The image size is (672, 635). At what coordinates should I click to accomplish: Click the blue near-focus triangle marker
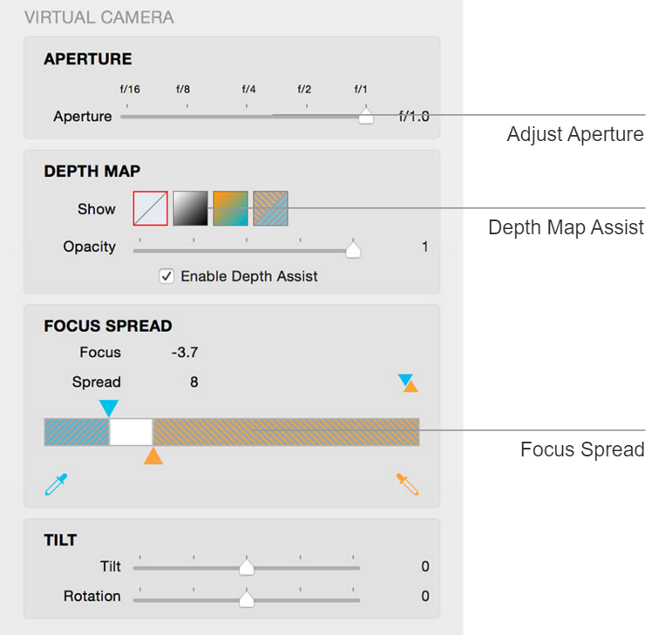click(x=109, y=409)
